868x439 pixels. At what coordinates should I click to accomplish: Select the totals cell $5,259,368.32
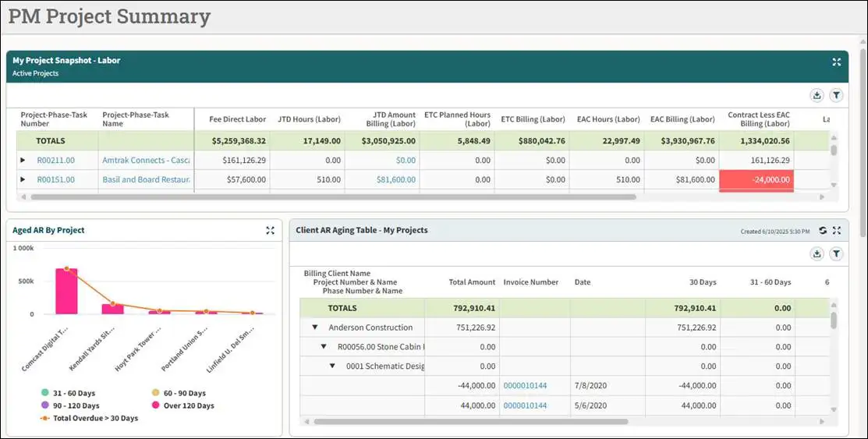[x=232, y=140]
